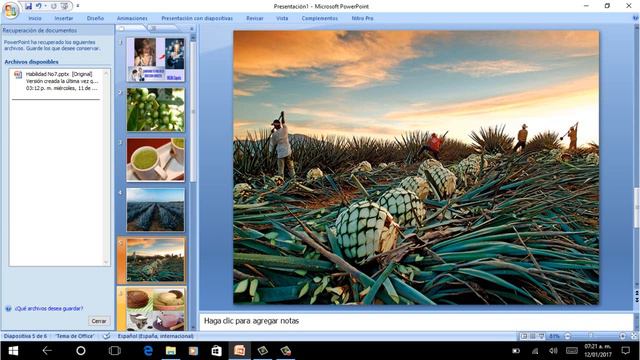Switch to Slide Sorter view icon
The width and height of the screenshot is (640, 360).
(x=533, y=336)
